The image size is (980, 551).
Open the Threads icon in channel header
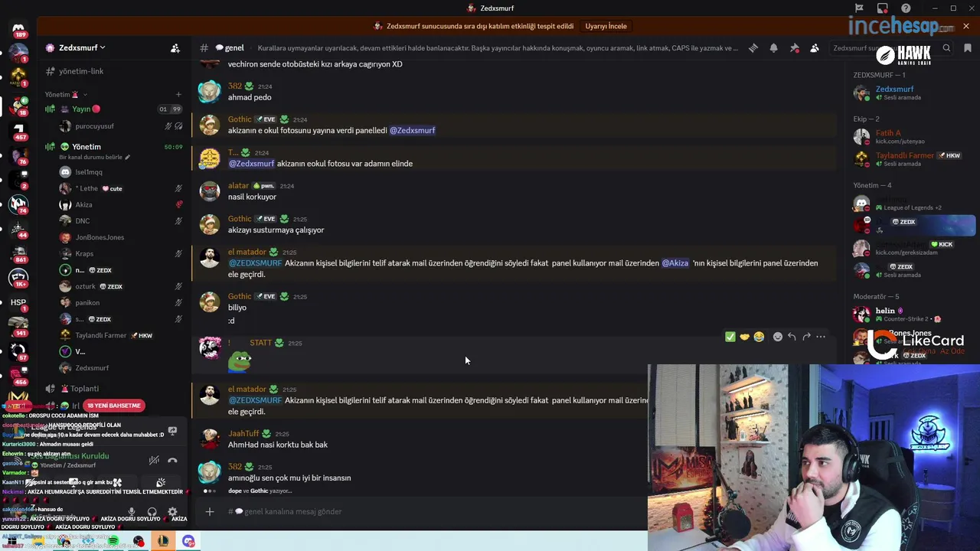pos(753,47)
